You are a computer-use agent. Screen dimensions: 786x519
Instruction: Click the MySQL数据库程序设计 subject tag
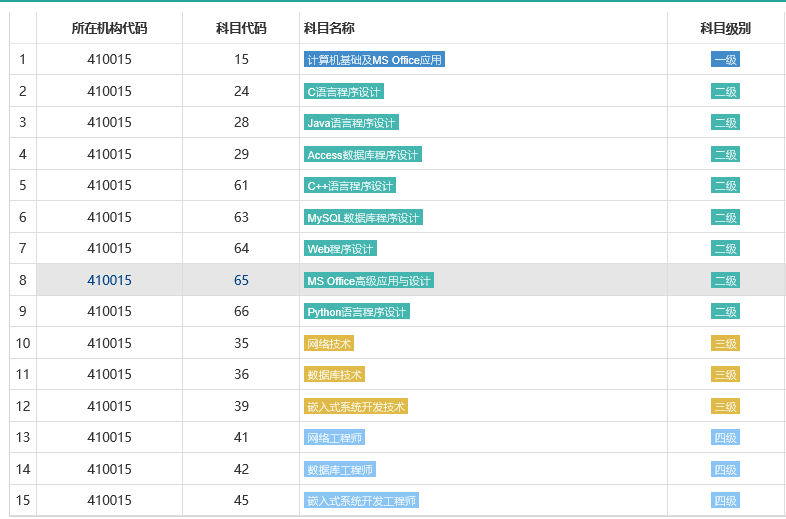(363, 218)
